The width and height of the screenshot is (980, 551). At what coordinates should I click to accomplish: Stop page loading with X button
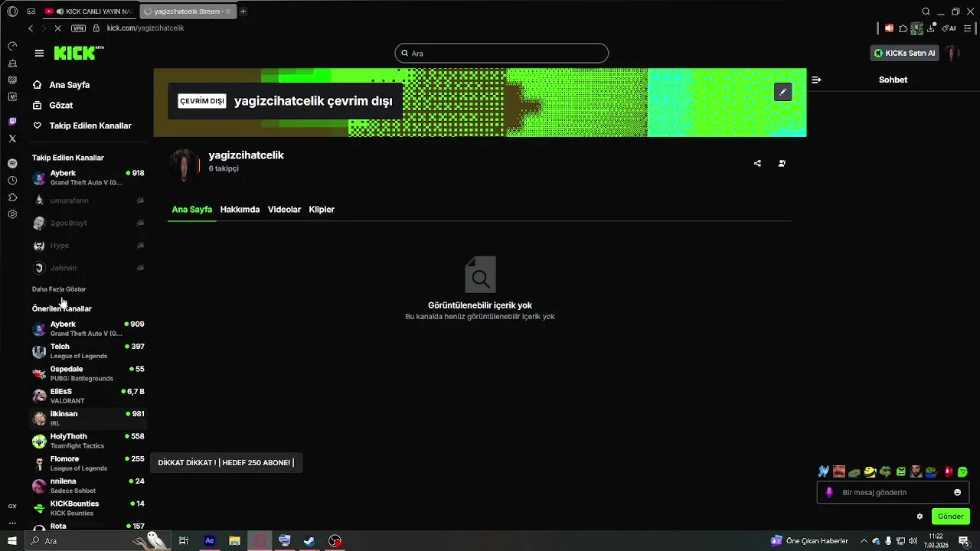57,28
